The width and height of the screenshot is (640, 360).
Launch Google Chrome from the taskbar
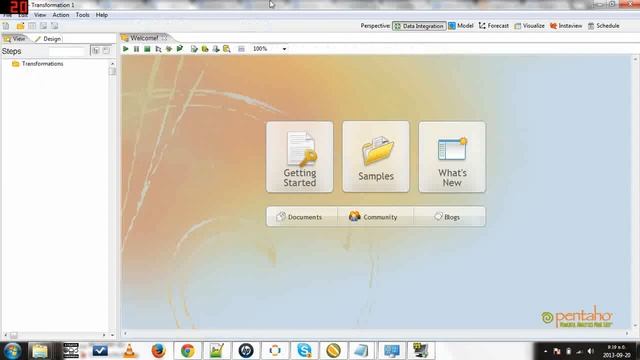[188, 351]
